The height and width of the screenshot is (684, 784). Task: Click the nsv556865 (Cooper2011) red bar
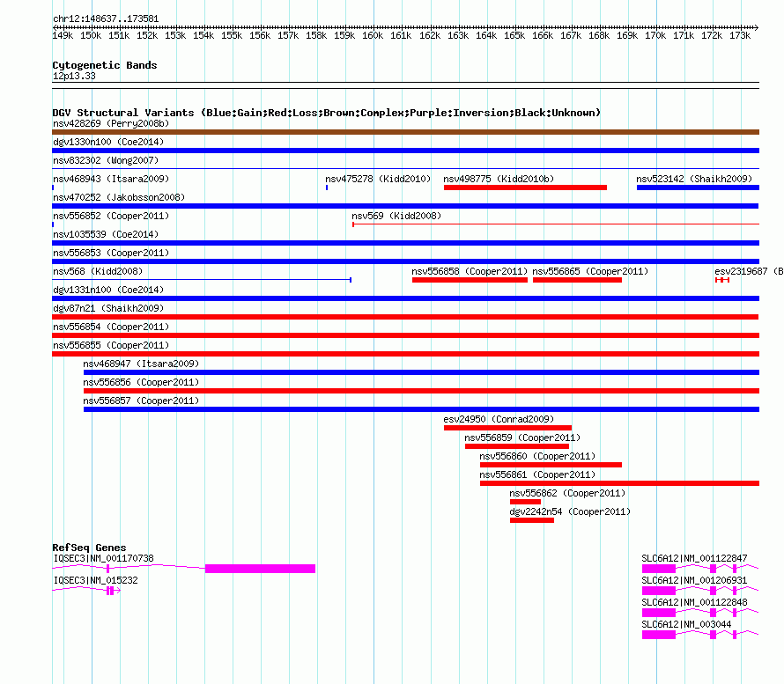pos(577,280)
